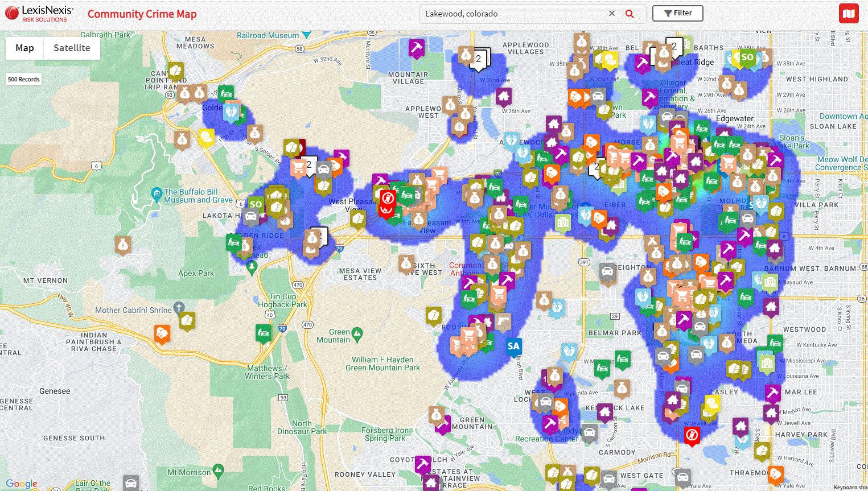Screen dimensions: 868x491
Task: Open orange marker near Thraemoor
Action: click(775, 475)
